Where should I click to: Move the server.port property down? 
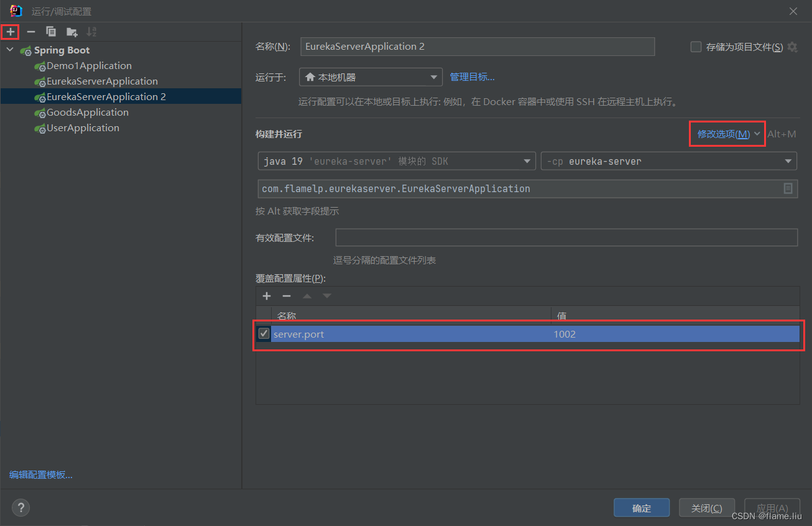click(x=326, y=295)
